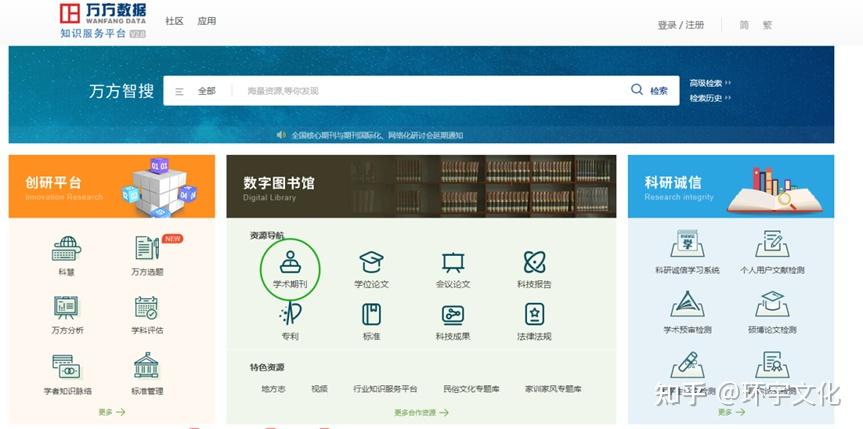Click the speaker announcement icon

[281, 135]
